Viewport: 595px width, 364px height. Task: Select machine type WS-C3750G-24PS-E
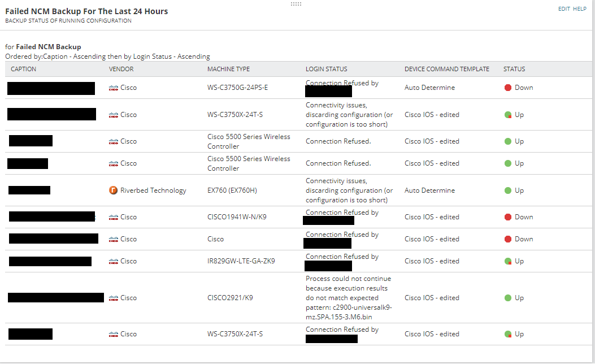coord(237,88)
